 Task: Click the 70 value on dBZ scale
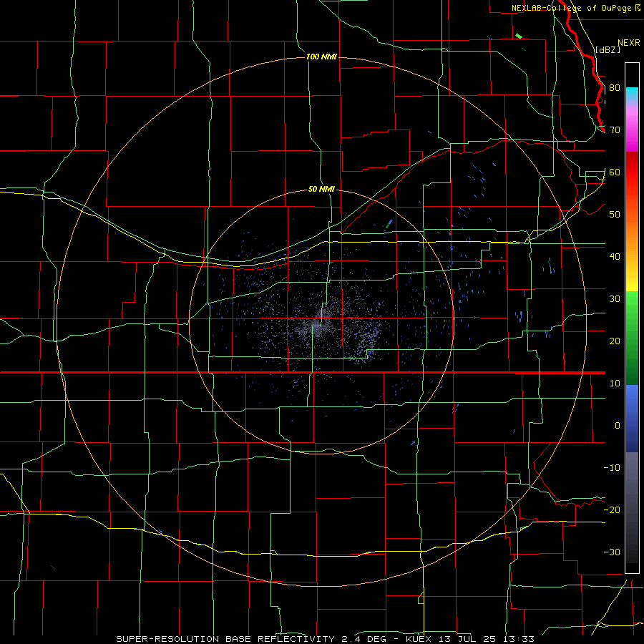pyautogui.click(x=615, y=130)
